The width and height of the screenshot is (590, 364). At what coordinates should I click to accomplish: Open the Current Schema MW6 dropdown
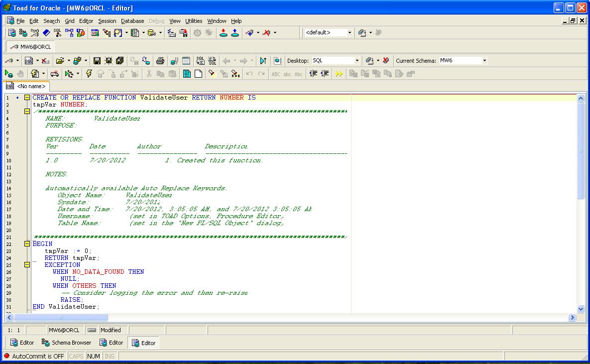tap(484, 61)
